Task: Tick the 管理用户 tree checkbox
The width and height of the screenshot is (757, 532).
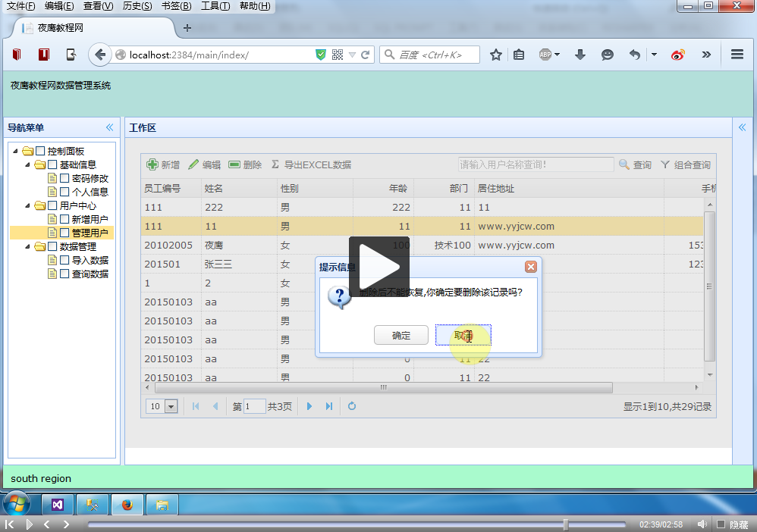Action: click(64, 233)
